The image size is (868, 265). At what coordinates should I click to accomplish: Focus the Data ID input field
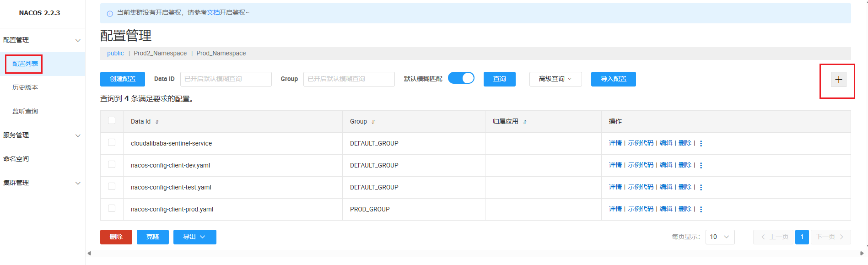coord(226,79)
